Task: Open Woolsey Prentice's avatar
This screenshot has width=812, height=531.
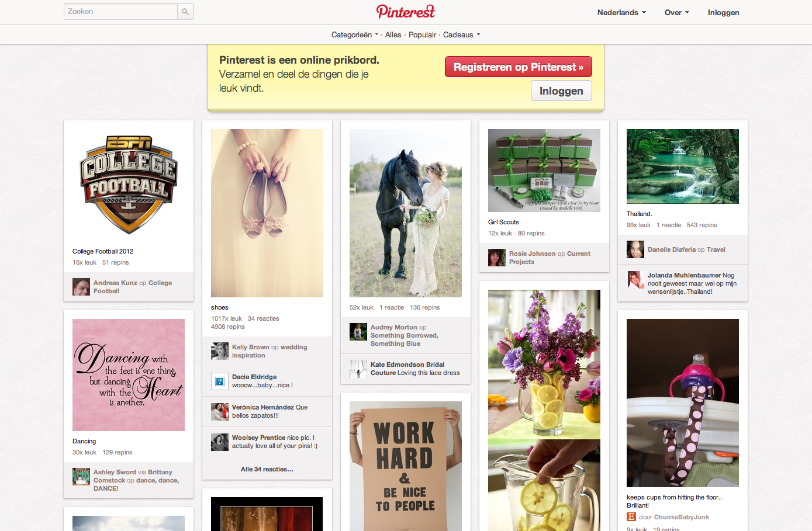Action: tap(220, 442)
